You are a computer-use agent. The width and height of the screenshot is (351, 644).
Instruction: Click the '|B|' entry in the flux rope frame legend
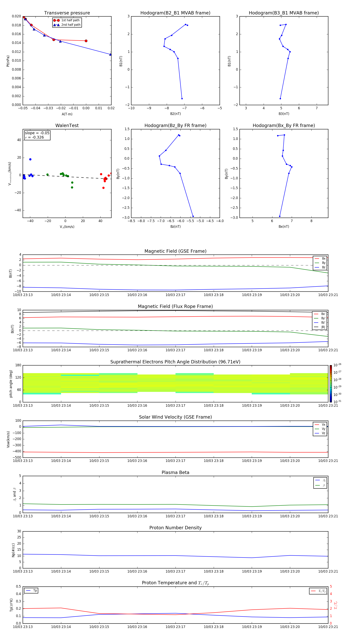320,327
